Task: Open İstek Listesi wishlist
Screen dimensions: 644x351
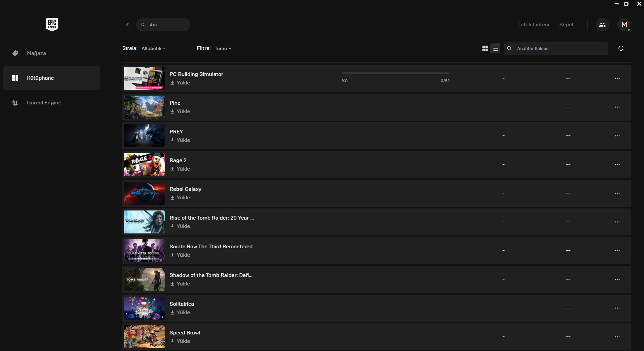Action: 534,25
